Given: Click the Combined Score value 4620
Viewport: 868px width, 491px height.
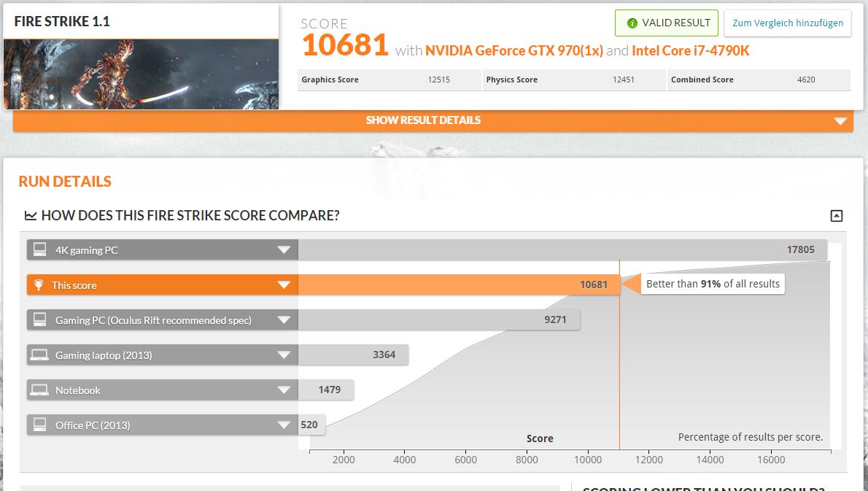Looking at the screenshot, I should [806, 80].
